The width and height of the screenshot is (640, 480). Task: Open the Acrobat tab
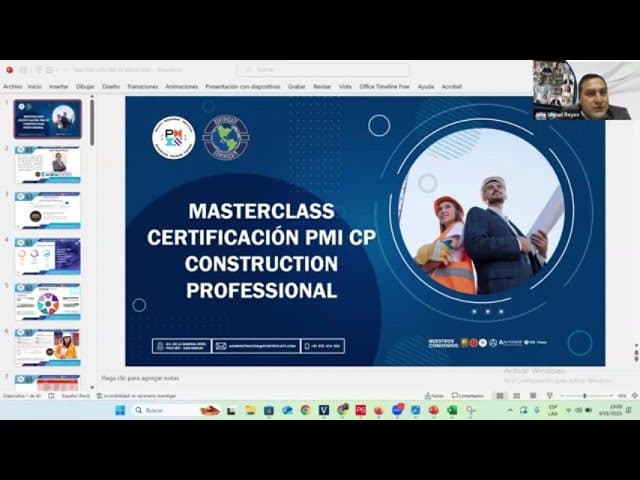[452, 87]
